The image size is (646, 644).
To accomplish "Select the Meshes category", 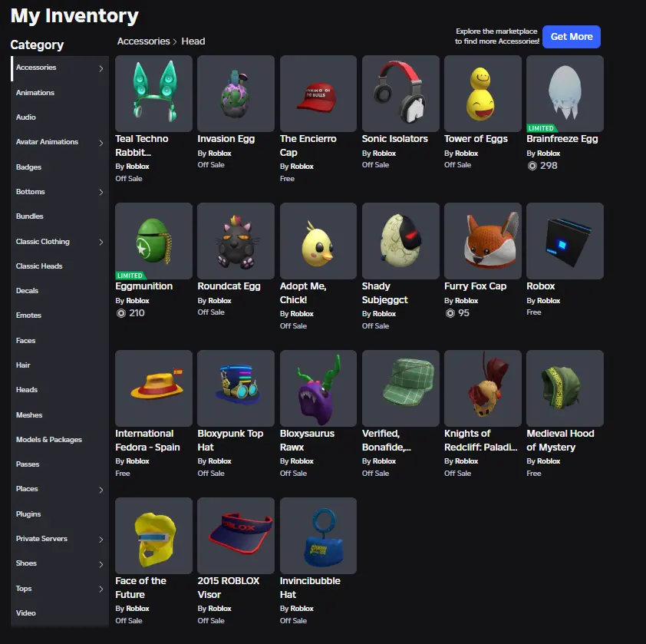I will coord(60,414).
